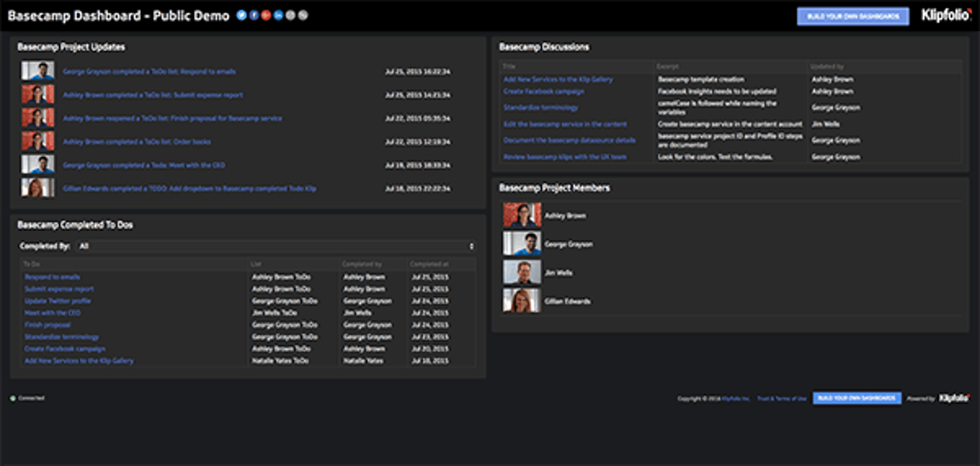The width and height of the screenshot is (980, 466).
Task: Click Jim Wells' photo in Project Members
Action: (522, 272)
